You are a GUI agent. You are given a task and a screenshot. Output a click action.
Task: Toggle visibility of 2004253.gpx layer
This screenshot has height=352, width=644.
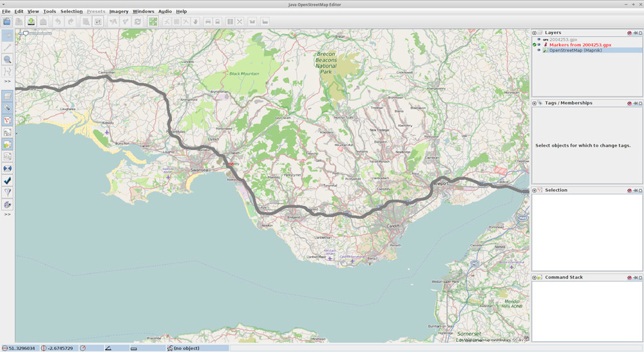[538, 39]
